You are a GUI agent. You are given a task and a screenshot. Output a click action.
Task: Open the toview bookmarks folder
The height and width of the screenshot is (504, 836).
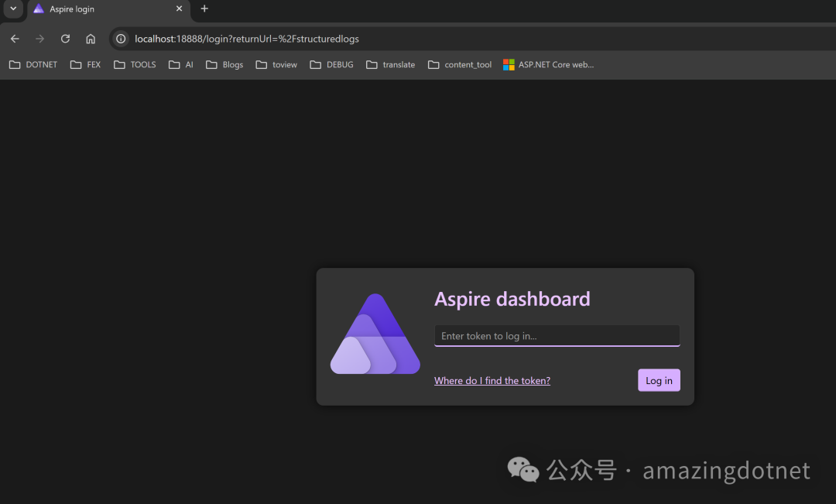276,64
